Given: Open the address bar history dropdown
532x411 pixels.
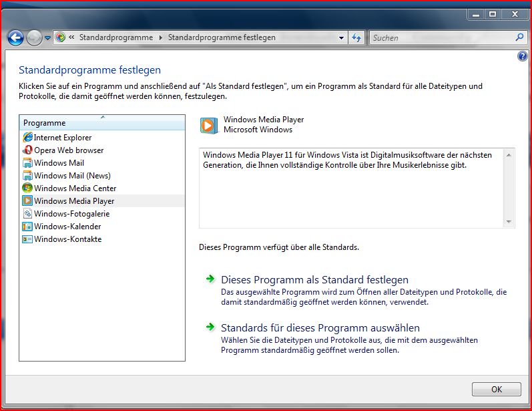Looking at the screenshot, I should point(341,37).
